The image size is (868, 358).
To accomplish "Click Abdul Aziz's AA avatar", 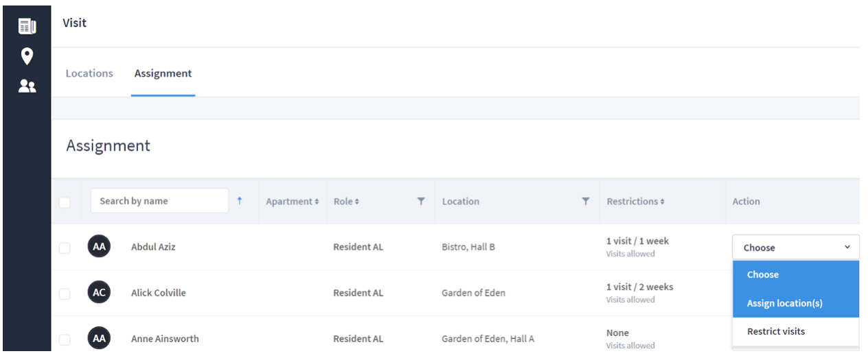I will point(100,247).
